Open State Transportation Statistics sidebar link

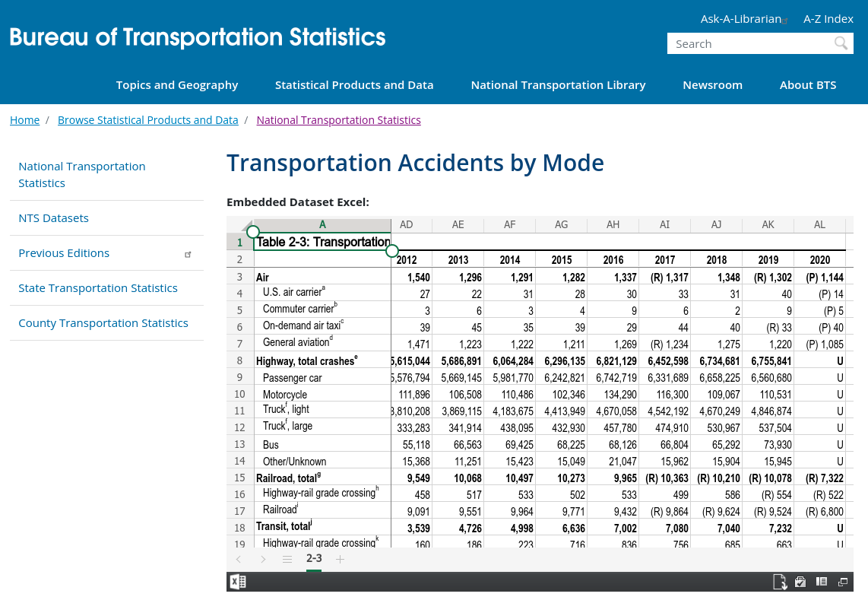(x=98, y=288)
